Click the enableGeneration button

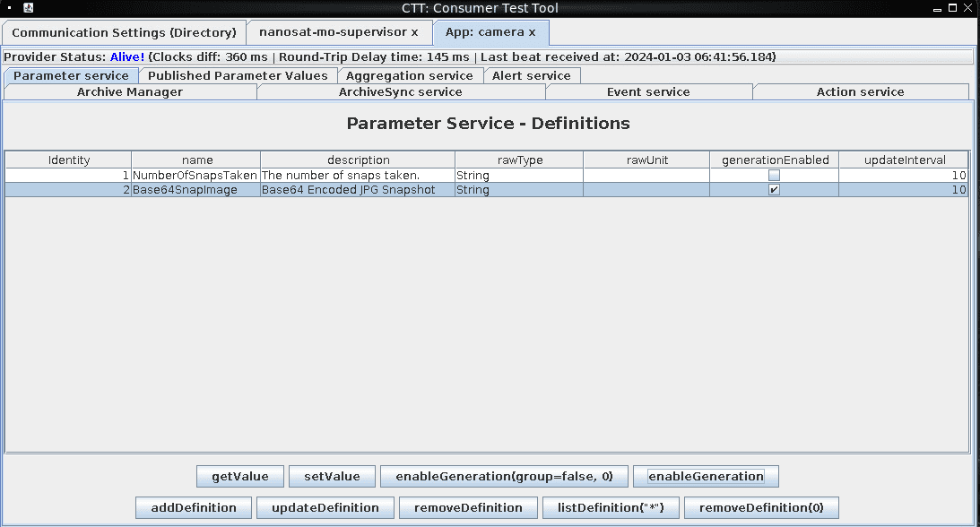click(x=706, y=477)
